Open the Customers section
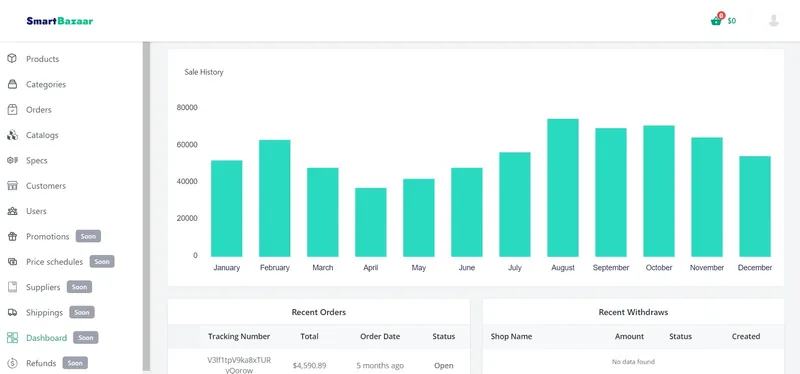The width and height of the screenshot is (800, 374). 46,186
